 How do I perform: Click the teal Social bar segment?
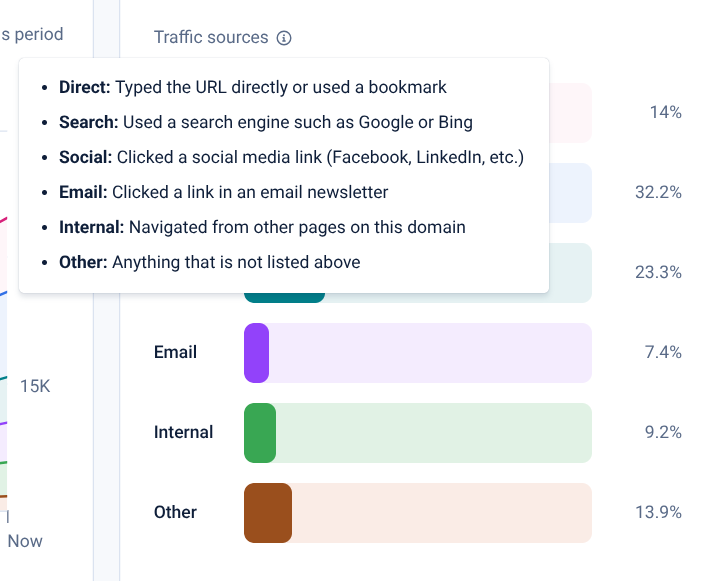[x=285, y=297]
